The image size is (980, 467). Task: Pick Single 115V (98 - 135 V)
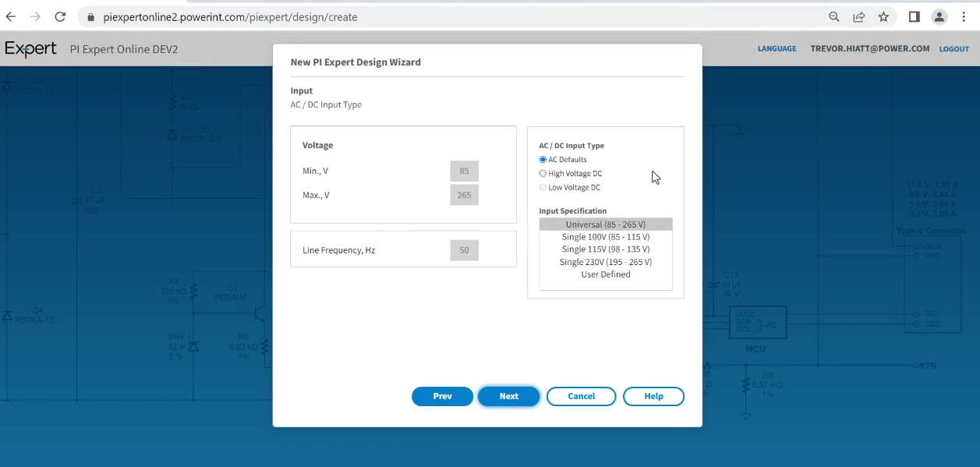(605, 249)
